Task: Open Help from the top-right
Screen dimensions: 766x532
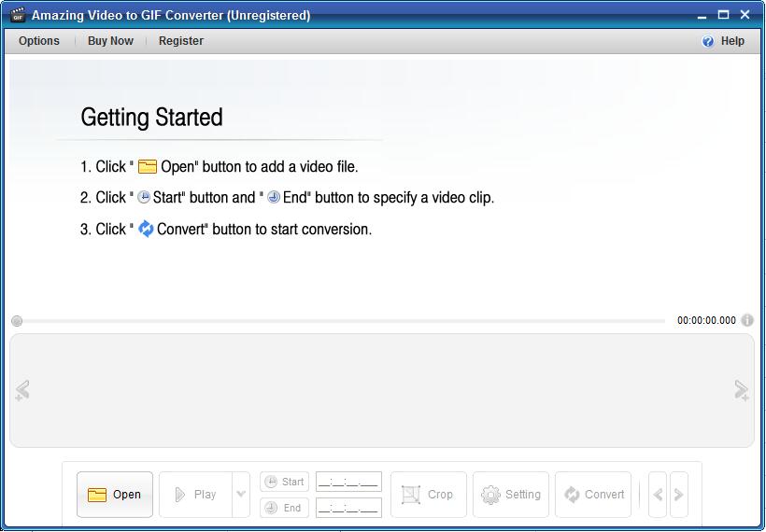Action: tap(724, 41)
